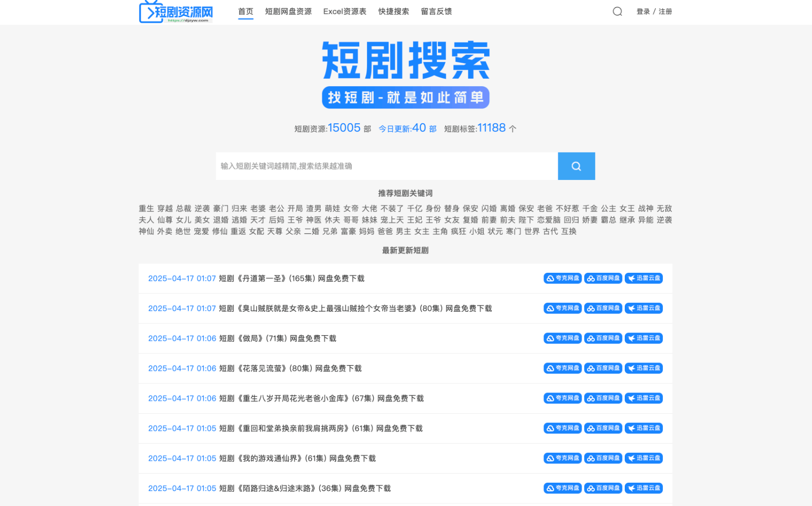This screenshot has height=506, width=812.
Task: Open 短剧网盘资源 menu item
Action: 288,11
